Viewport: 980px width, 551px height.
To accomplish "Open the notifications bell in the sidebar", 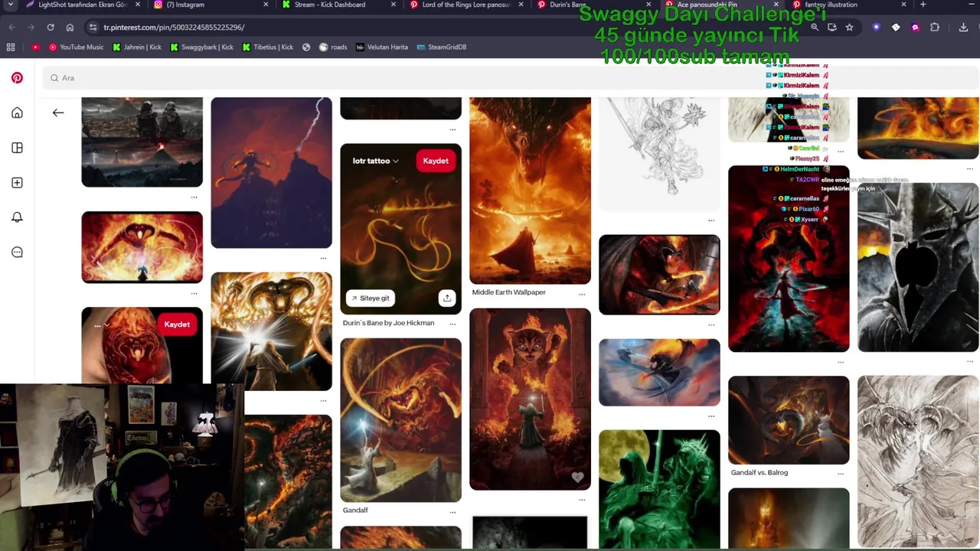I will point(17,217).
